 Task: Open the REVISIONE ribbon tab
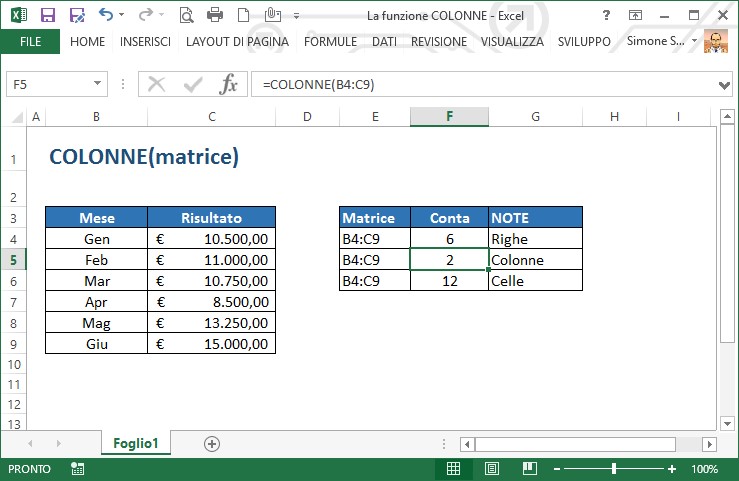(x=439, y=41)
